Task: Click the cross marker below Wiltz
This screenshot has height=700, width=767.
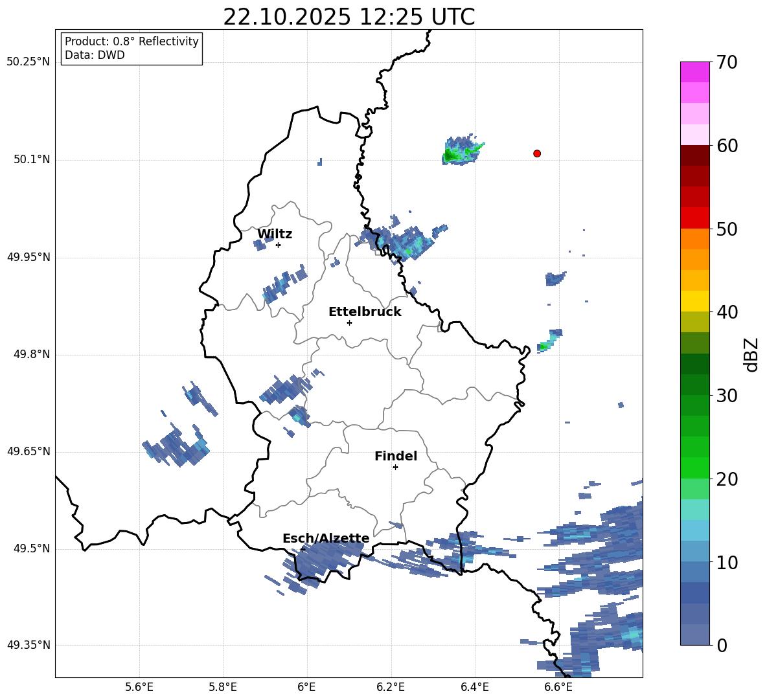Action: pos(278,245)
